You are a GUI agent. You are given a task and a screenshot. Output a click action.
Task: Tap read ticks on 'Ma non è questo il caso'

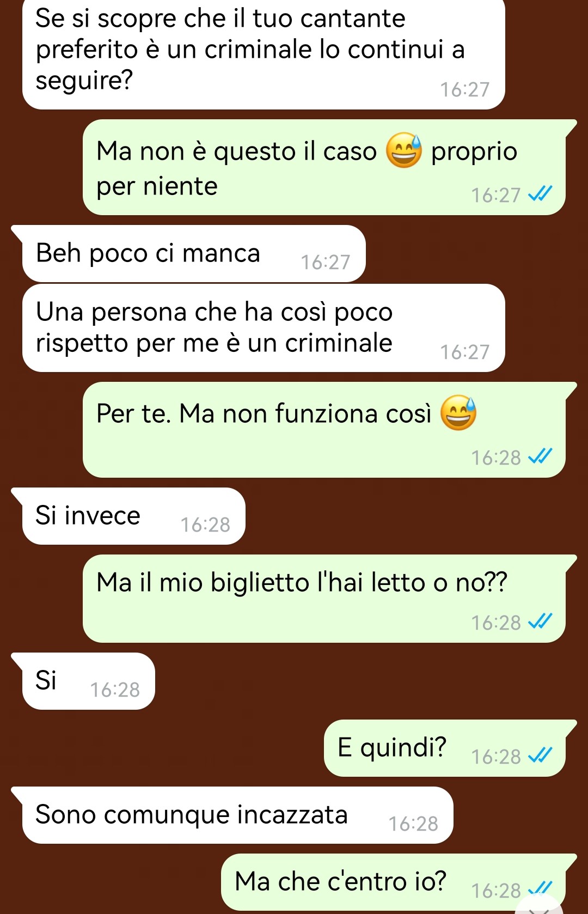point(541,194)
